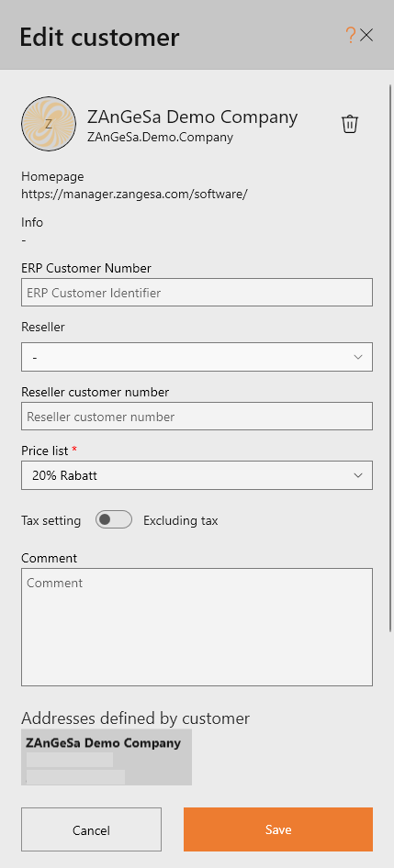The image size is (394, 868).
Task: Click the Addresses defined by customer heading
Action: (135, 718)
